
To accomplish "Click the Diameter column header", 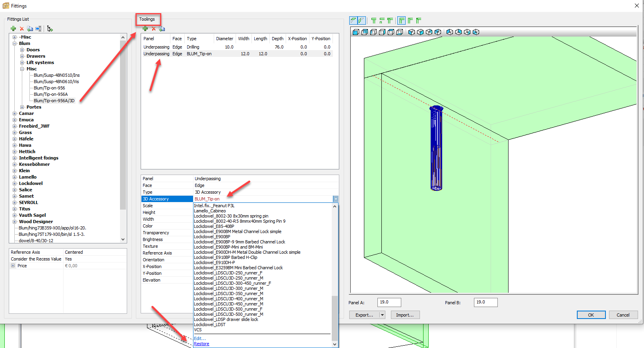I will [225, 39].
